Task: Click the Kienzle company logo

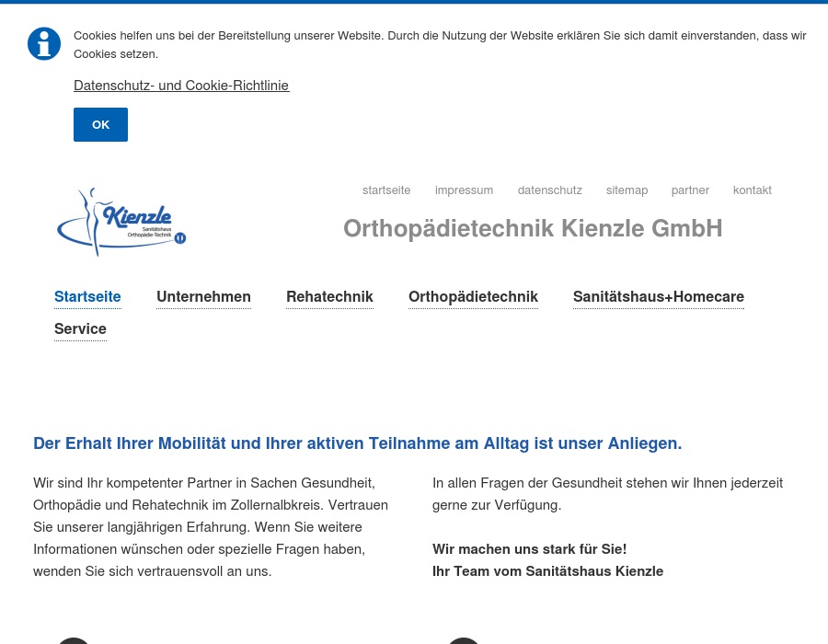Action: pyautogui.click(x=121, y=221)
